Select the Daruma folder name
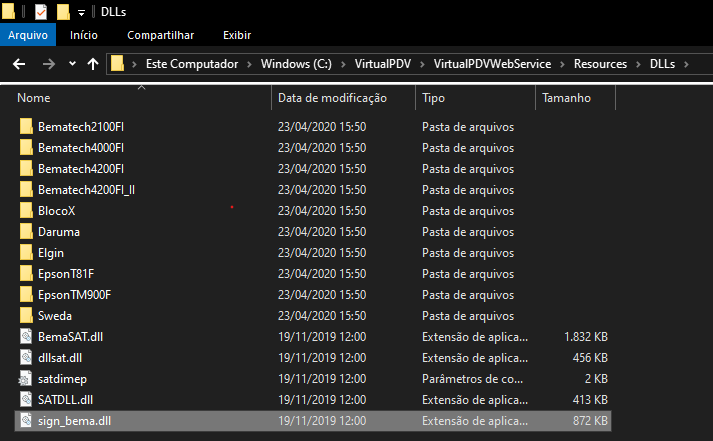The width and height of the screenshot is (713, 441). 59,232
